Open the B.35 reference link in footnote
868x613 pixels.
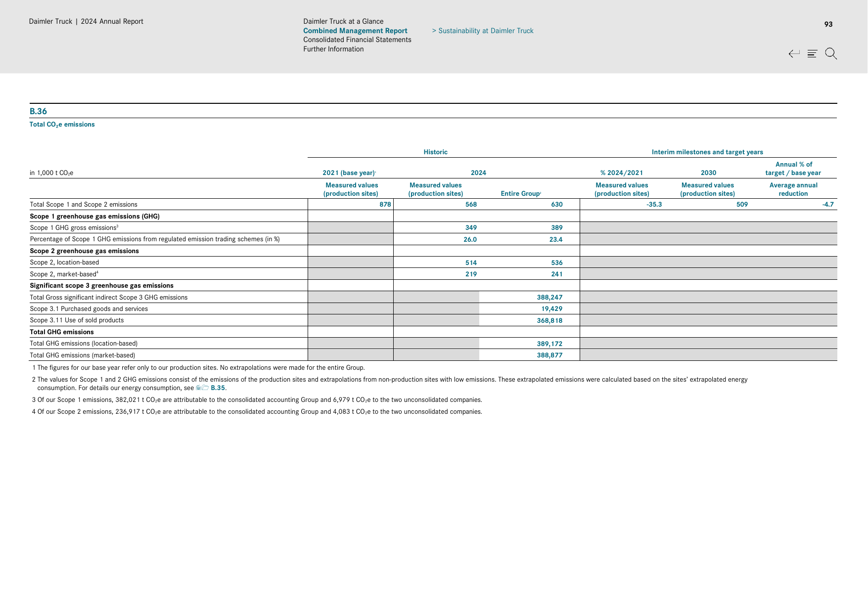(218, 388)
